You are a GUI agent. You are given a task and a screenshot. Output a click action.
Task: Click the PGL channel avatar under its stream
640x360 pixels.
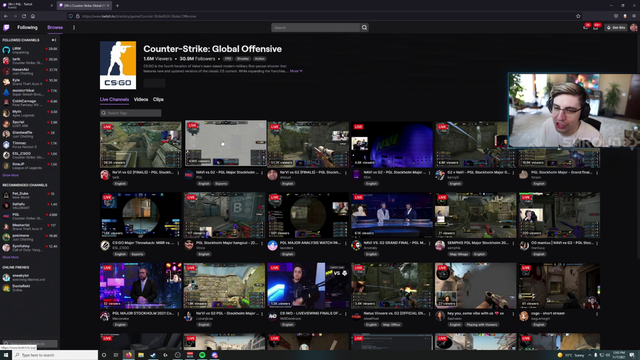(189, 175)
